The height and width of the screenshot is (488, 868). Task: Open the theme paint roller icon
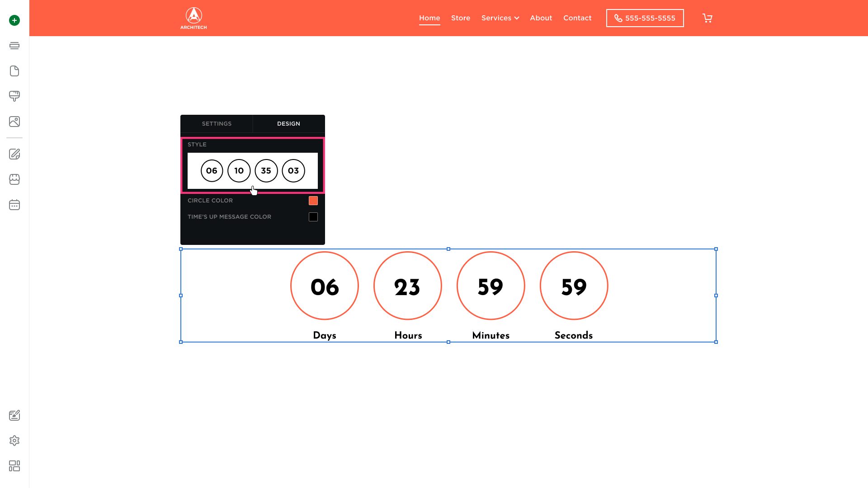14,96
